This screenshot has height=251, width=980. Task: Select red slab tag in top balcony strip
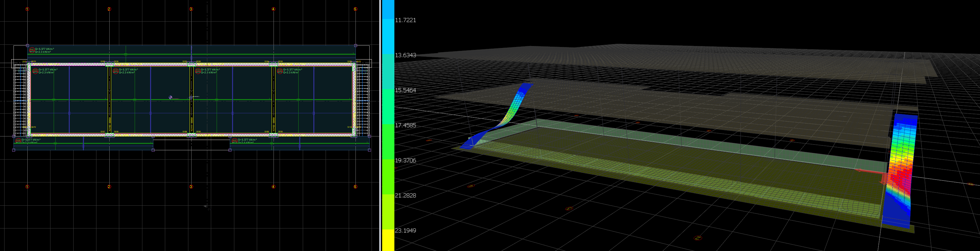[32, 50]
